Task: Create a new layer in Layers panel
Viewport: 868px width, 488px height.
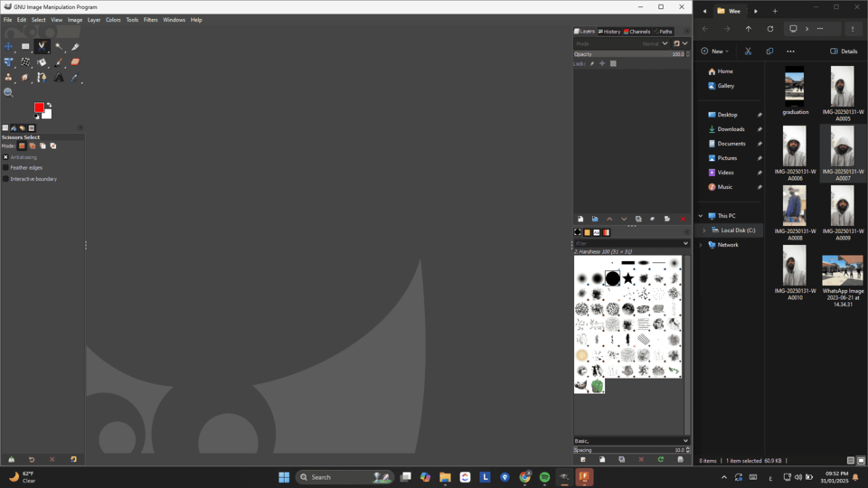Action: (580, 219)
